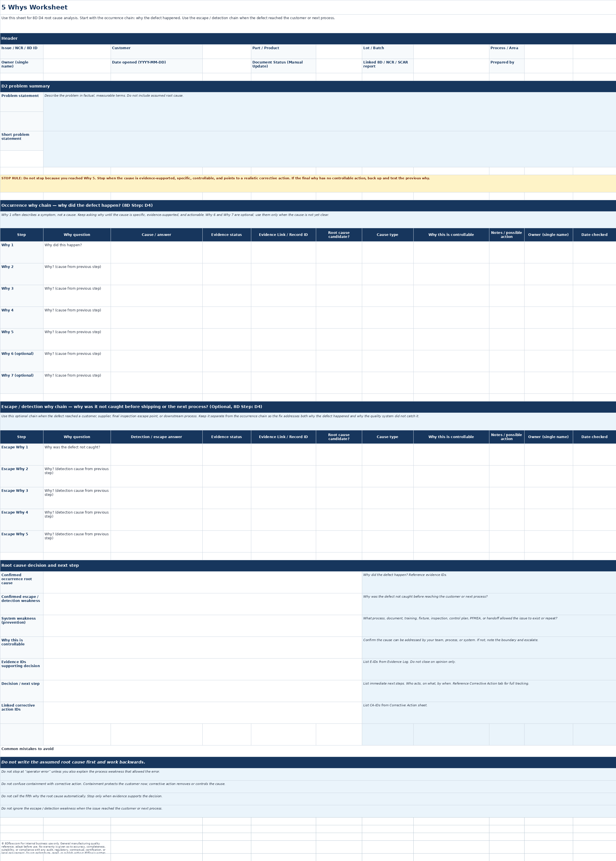The height and width of the screenshot is (861, 616).
Task: Select the 'Customer' header label cell
Action: point(156,51)
